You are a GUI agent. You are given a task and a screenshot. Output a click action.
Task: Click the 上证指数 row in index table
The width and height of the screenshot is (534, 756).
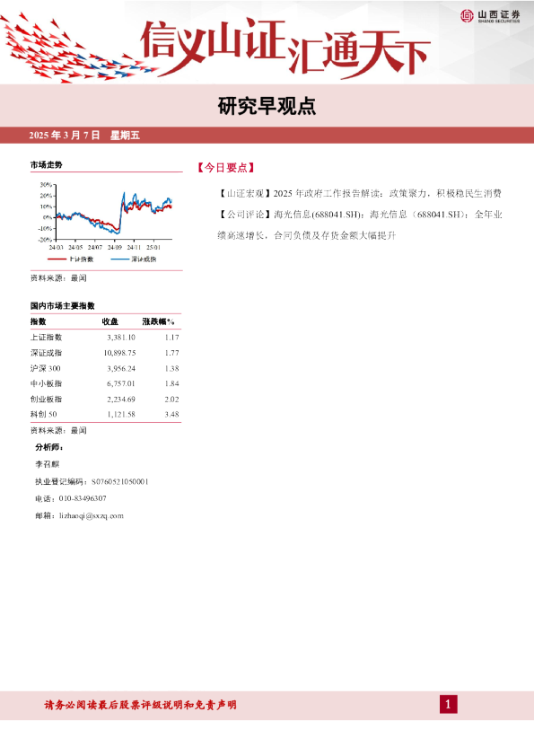(x=105, y=338)
